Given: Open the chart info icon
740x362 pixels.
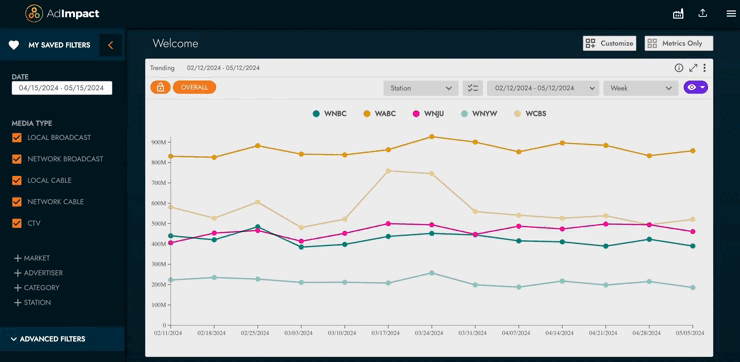Looking at the screenshot, I should (679, 68).
